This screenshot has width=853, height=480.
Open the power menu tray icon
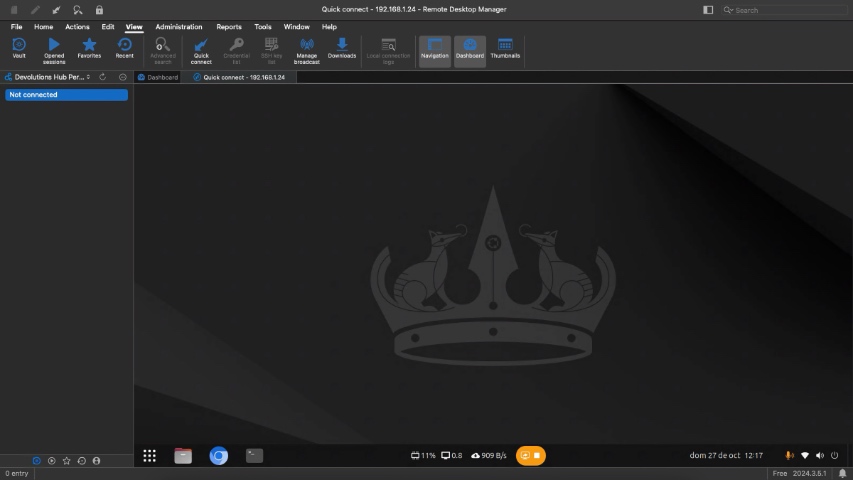pos(835,456)
